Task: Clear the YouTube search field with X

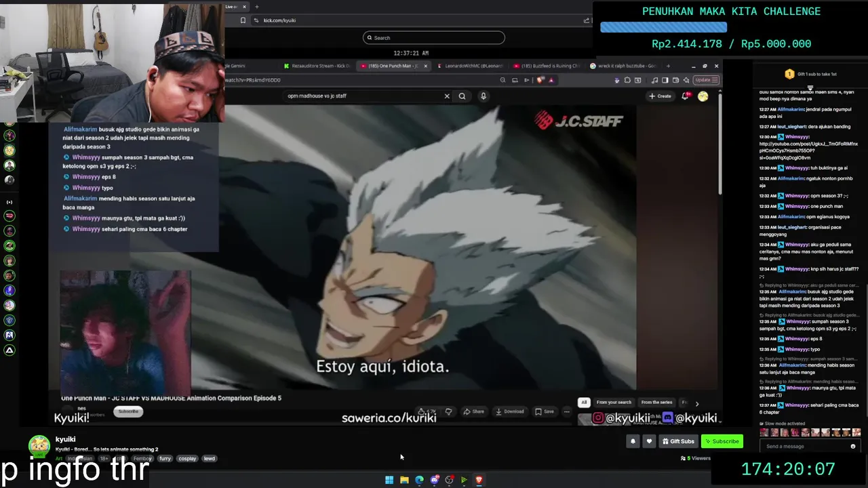Action: [x=447, y=96]
